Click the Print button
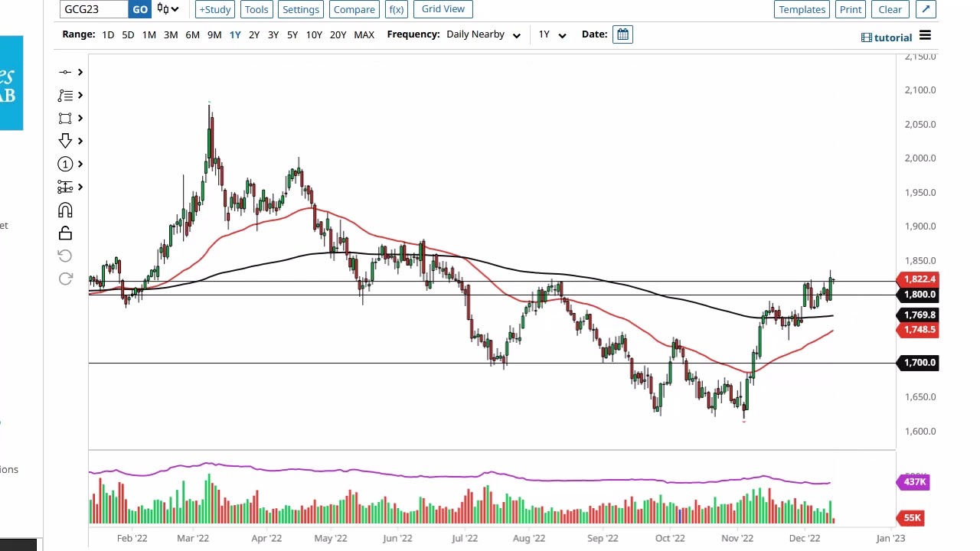Image resolution: width=980 pixels, height=551 pixels. click(x=851, y=9)
